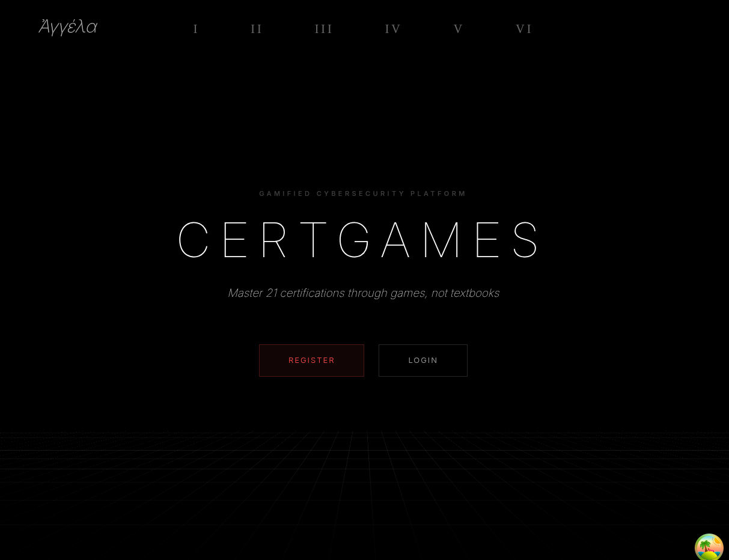Navigate to section IV

point(392,29)
